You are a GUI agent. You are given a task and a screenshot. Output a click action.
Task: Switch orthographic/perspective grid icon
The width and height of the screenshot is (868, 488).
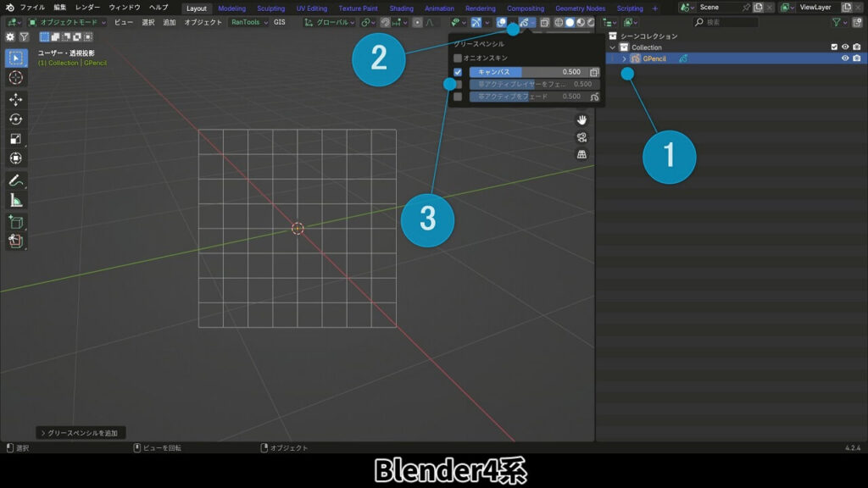click(581, 154)
